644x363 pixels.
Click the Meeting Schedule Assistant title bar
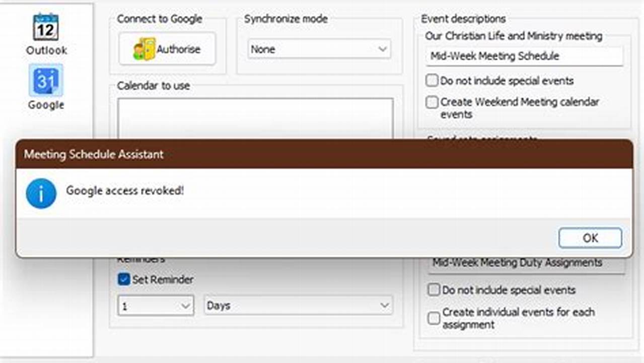[x=201, y=155]
